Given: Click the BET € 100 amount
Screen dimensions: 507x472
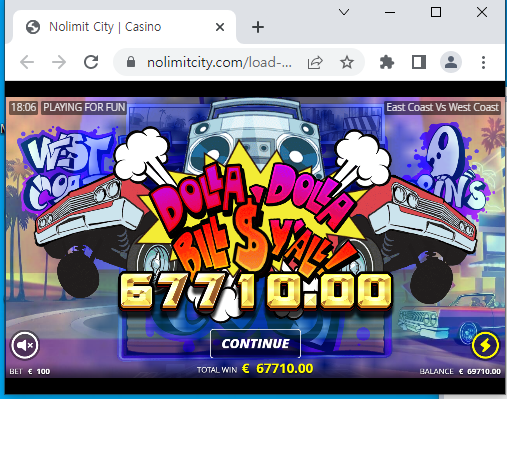Looking at the screenshot, I should [x=30, y=371].
